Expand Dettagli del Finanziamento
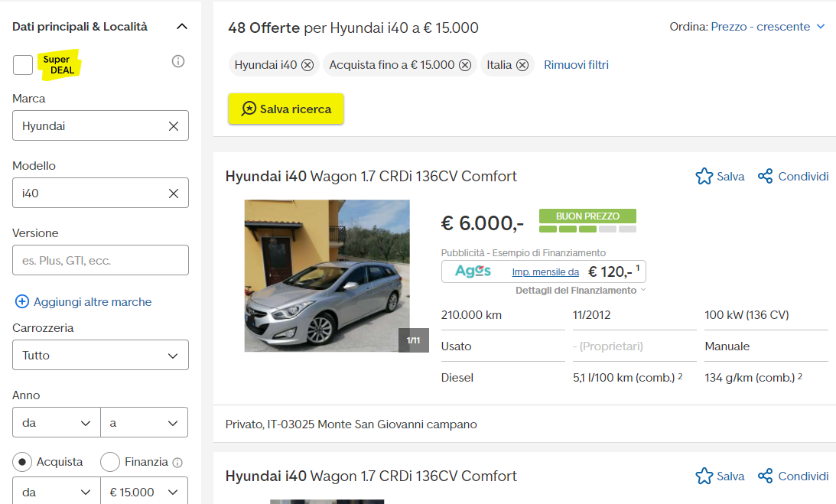The width and height of the screenshot is (836, 504). (581, 291)
